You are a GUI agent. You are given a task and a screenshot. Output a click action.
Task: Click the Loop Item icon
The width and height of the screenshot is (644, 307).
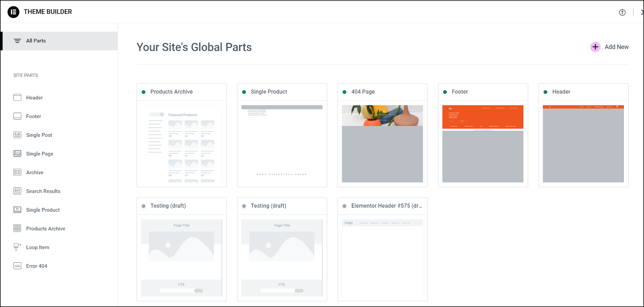coord(17,247)
